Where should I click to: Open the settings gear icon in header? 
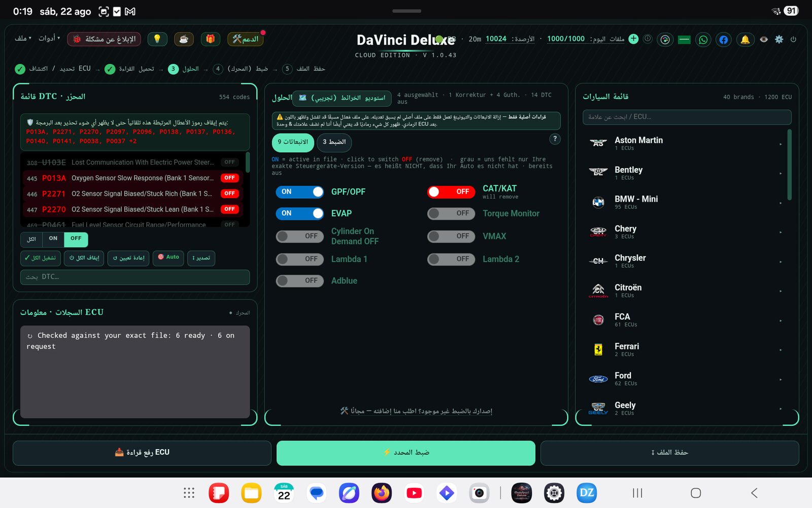pyautogui.click(x=779, y=39)
